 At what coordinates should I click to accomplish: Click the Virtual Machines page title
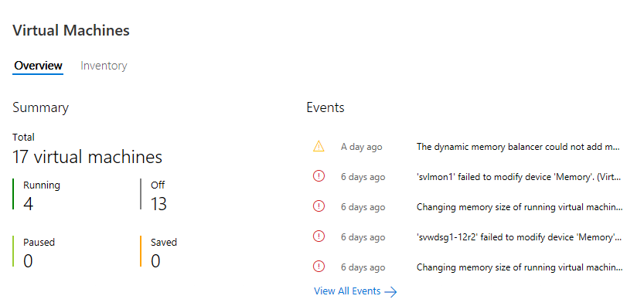(x=71, y=30)
